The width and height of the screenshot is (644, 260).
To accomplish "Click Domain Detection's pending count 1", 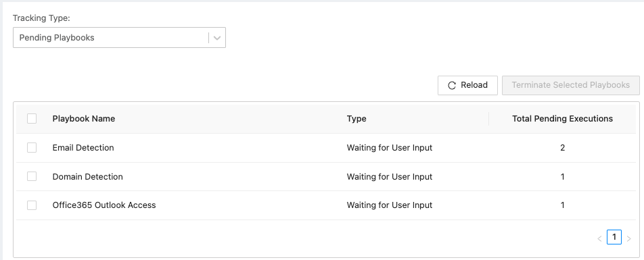I will [562, 177].
